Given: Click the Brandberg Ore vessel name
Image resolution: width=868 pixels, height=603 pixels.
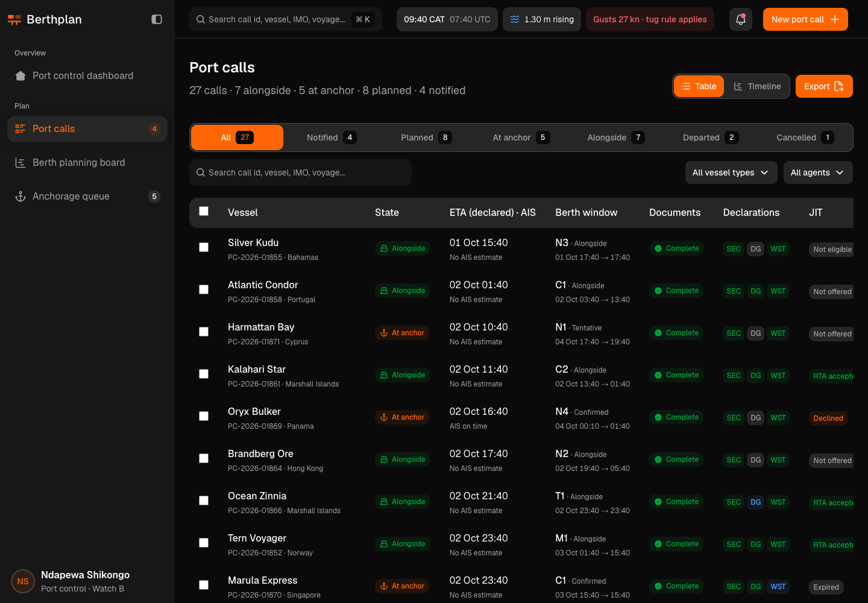Looking at the screenshot, I should pos(260,453).
